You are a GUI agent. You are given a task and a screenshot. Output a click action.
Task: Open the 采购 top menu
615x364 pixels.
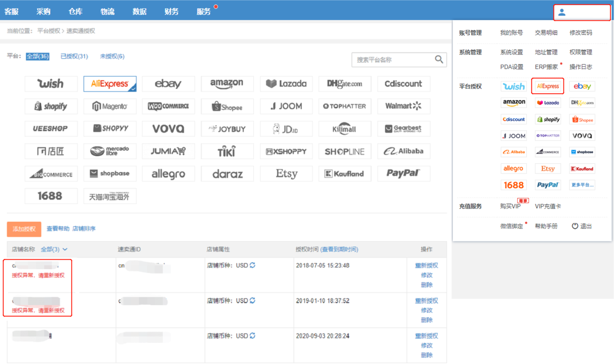pyautogui.click(x=43, y=12)
